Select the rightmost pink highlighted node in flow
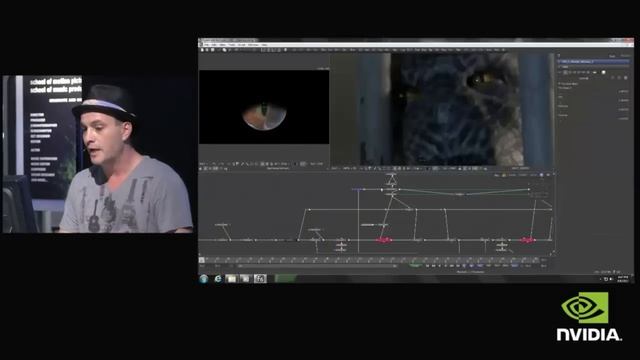Screen dimensions: 640x360 527,240
